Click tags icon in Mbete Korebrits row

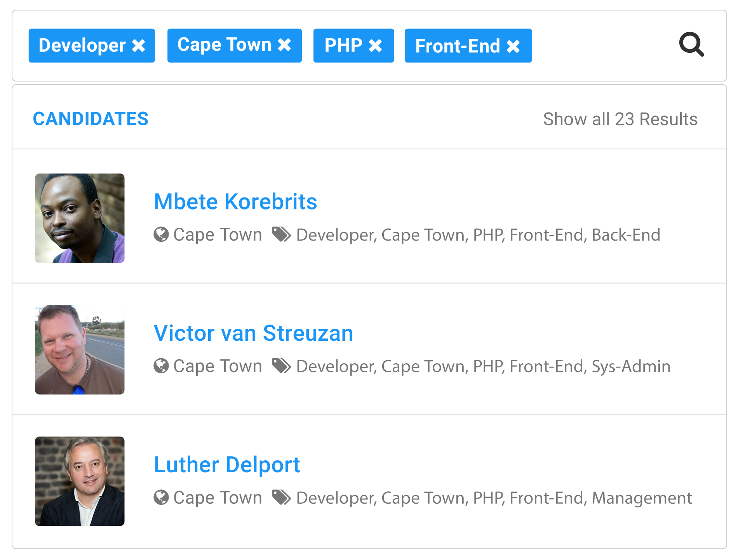tap(281, 234)
